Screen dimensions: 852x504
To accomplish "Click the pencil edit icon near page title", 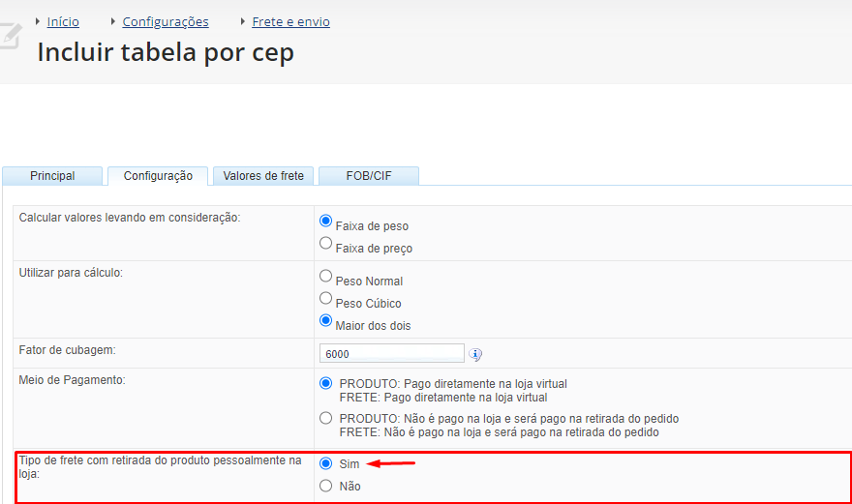I will (x=11, y=37).
